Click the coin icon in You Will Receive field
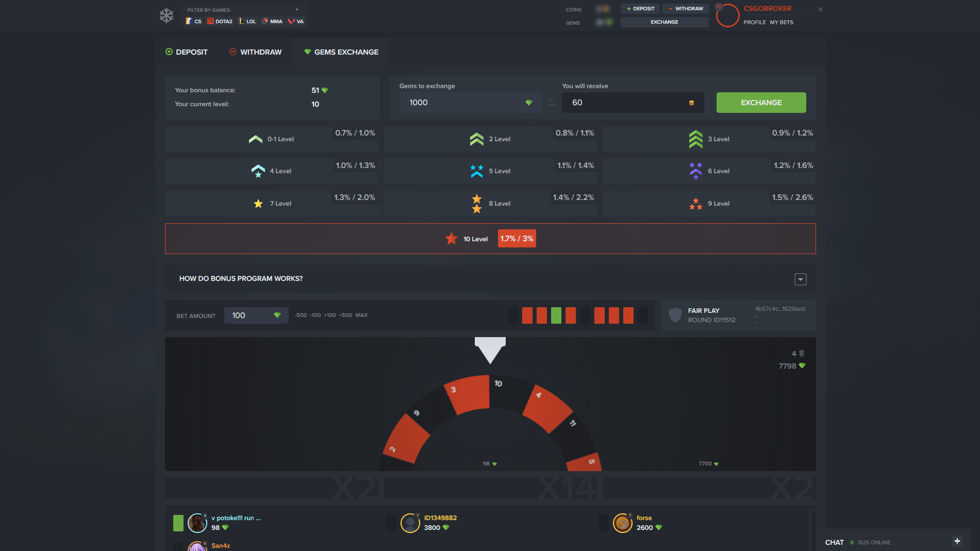Screen dimensions: 980x551 [691, 102]
